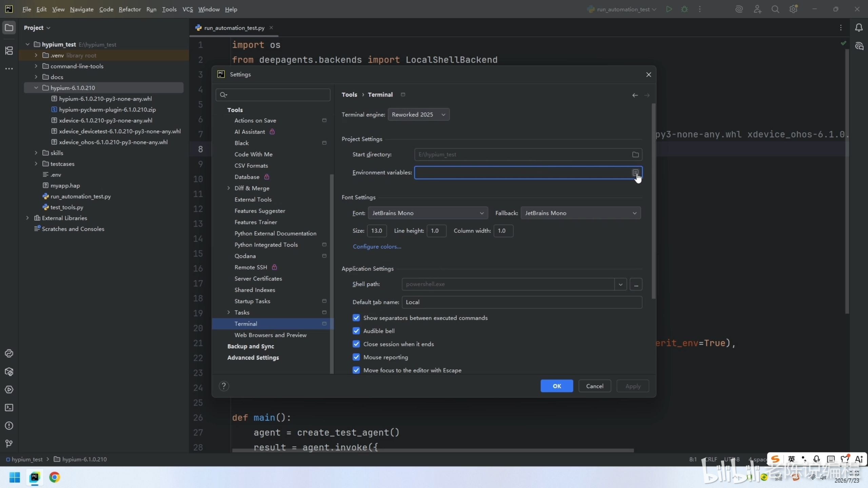Toggle Show separators between executed commands
868x488 pixels.
[356, 318]
